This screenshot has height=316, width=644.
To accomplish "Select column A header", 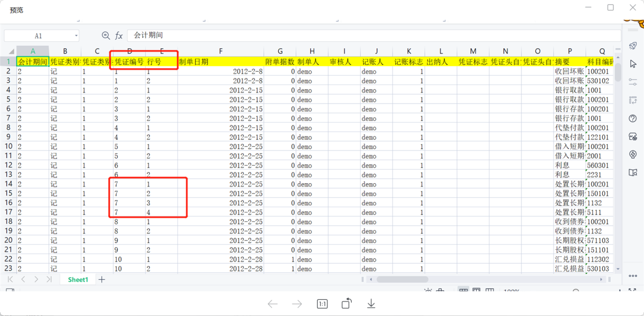I will pos(33,51).
